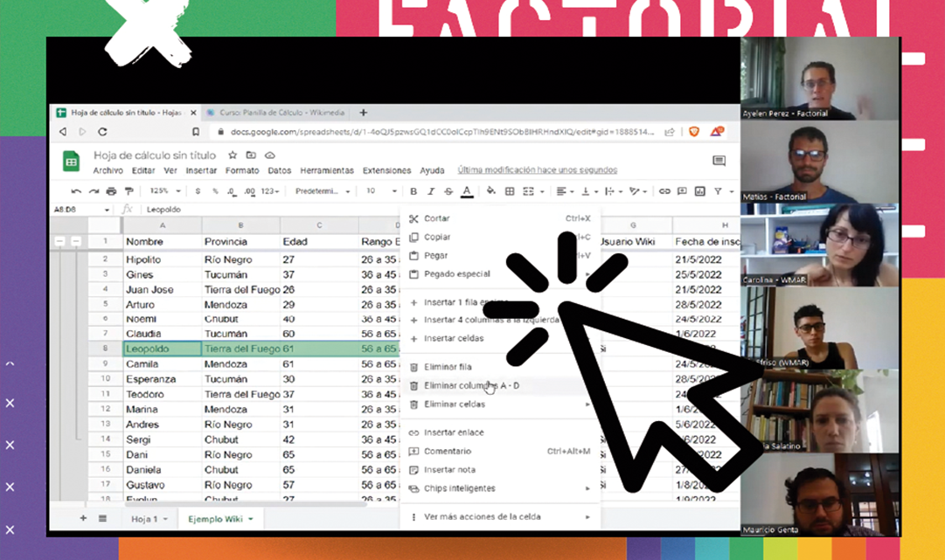
Task: Apply the paint format roller tool
Action: (129, 191)
